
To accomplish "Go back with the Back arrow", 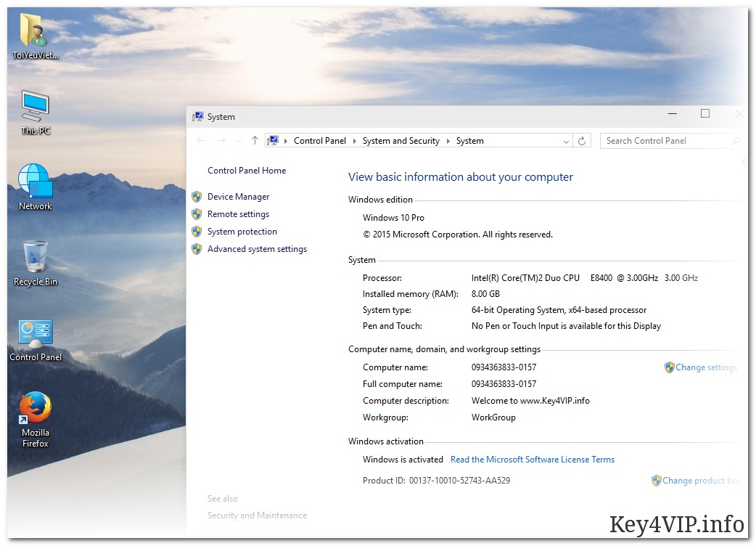I will pyautogui.click(x=200, y=140).
